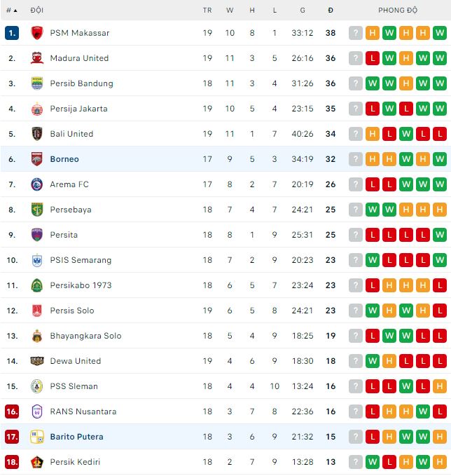Image resolution: width=451 pixels, height=476 pixels.
Task: Click the Madura United team logo
Action: [x=37, y=58]
